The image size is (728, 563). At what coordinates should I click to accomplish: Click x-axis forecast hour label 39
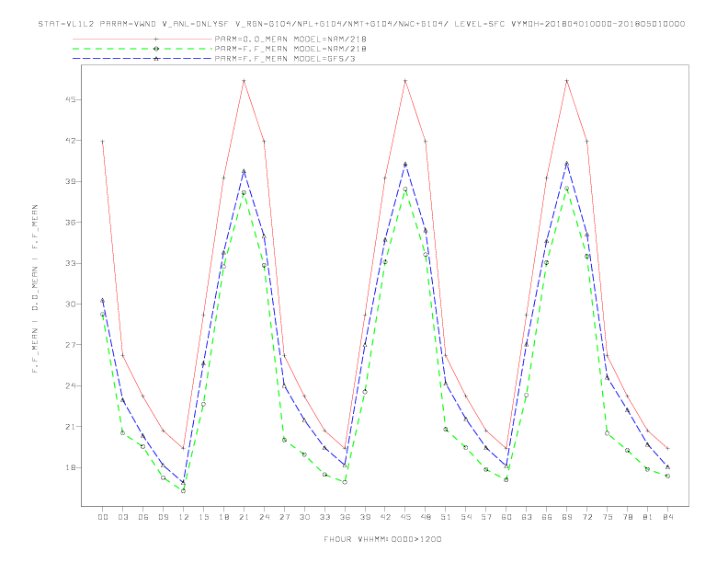point(365,517)
